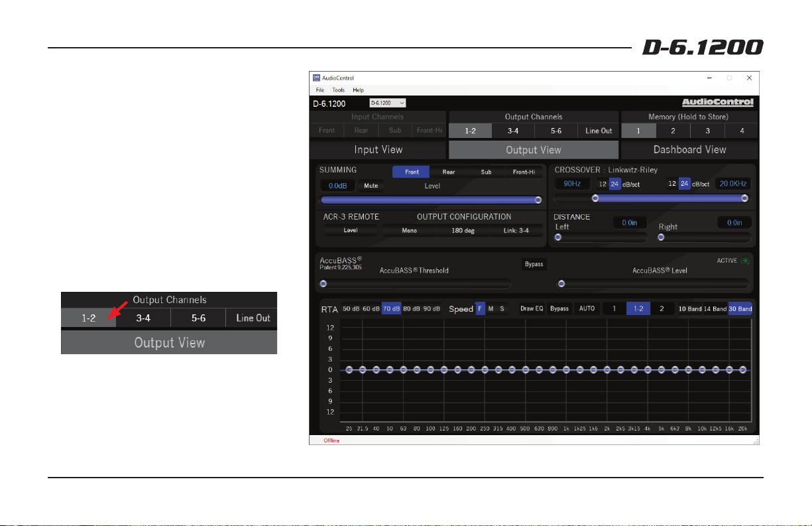Select linked 1-2 in EQ channel selector
Screen dimensions: 812x526
pyautogui.click(x=638, y=309)
